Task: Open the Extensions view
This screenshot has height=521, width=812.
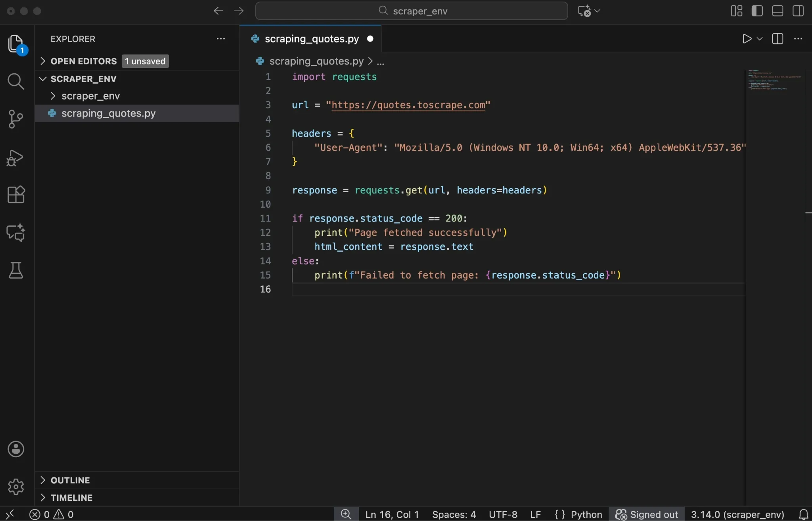Action: pyautogui.click(x=16, y=195)
